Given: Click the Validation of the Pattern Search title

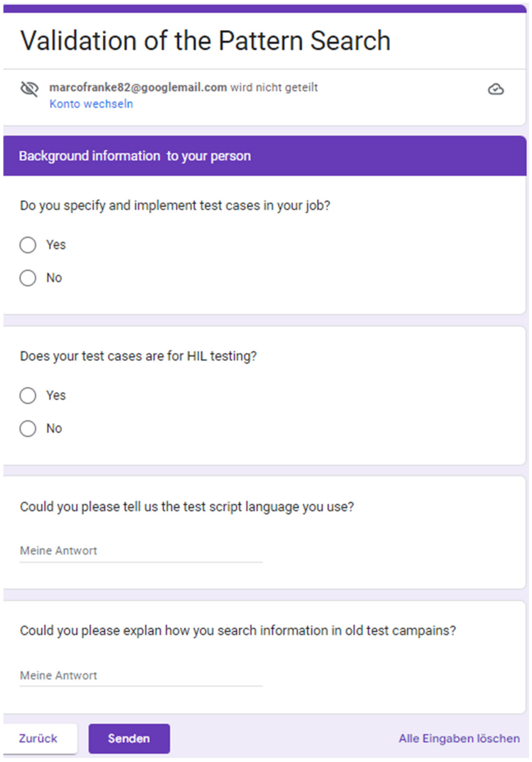Looking at the screenshot, I should point(205,41).
